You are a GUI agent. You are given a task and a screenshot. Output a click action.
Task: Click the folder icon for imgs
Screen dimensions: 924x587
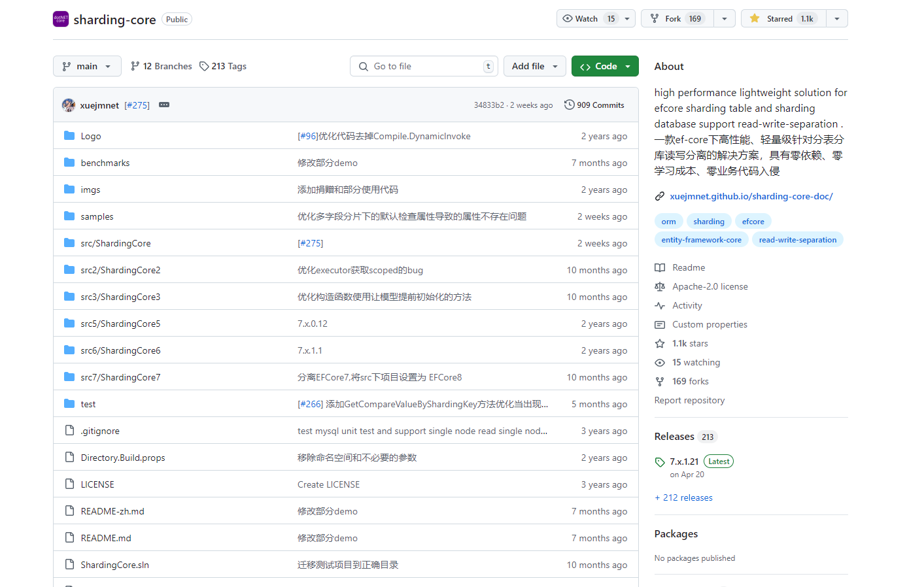69,189
